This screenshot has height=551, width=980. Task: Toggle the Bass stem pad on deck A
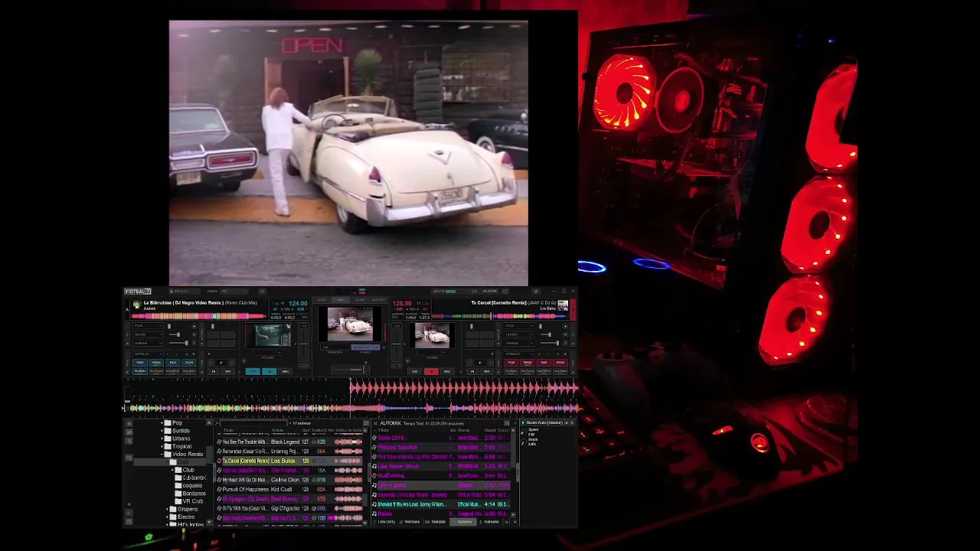click(x=173, y=363)
